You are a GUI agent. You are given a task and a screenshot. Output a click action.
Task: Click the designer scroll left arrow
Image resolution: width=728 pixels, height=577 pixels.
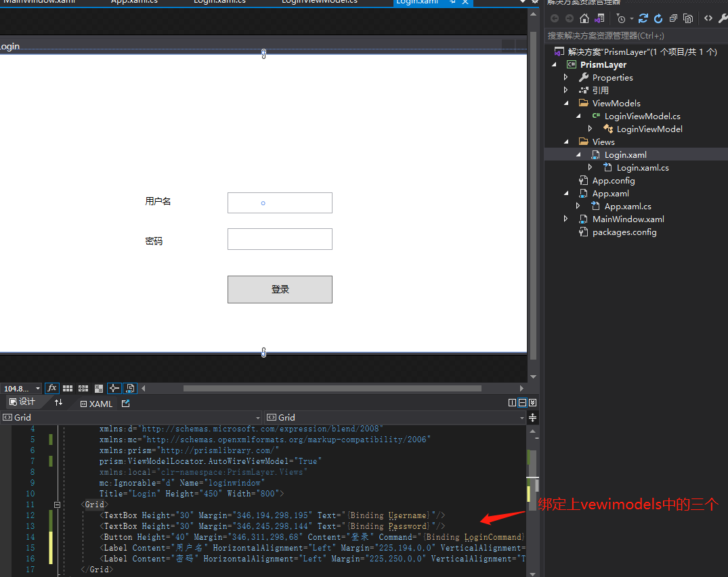[x=144, y=389]
